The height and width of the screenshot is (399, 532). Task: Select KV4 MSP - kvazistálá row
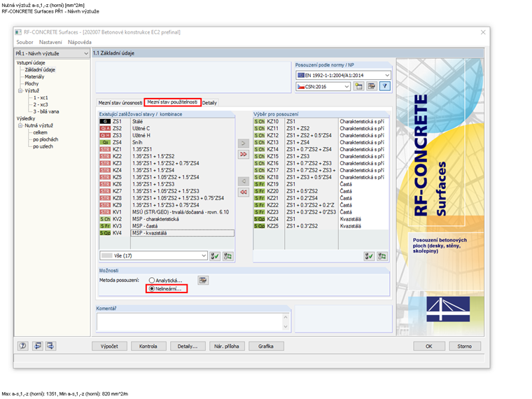167,233
